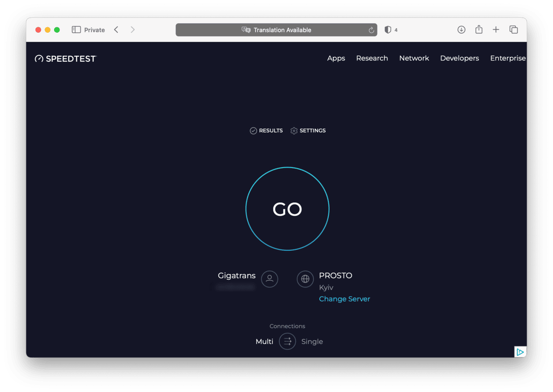Click the user profile icon beside Gigatrans
553x392 pixels.
click(269, 279)
